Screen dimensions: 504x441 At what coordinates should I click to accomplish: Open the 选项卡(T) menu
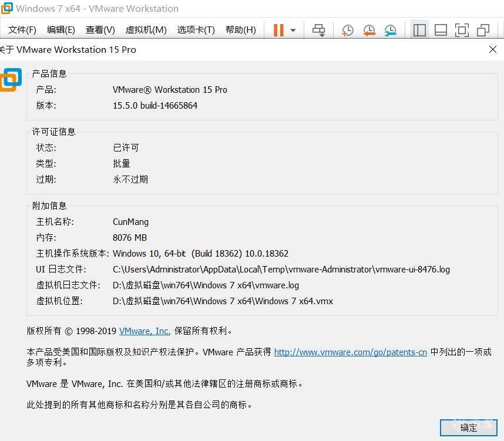click(x=196, y=30)
